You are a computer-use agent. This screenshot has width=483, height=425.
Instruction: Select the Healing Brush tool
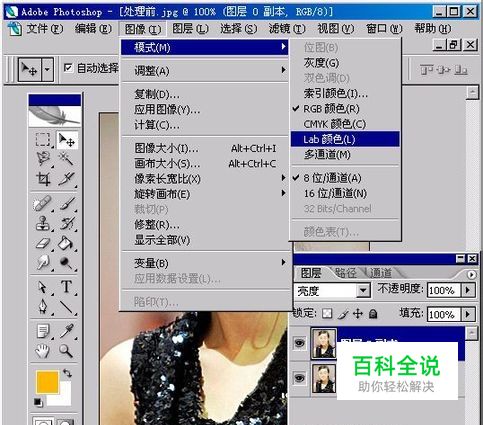coord(43,203)
